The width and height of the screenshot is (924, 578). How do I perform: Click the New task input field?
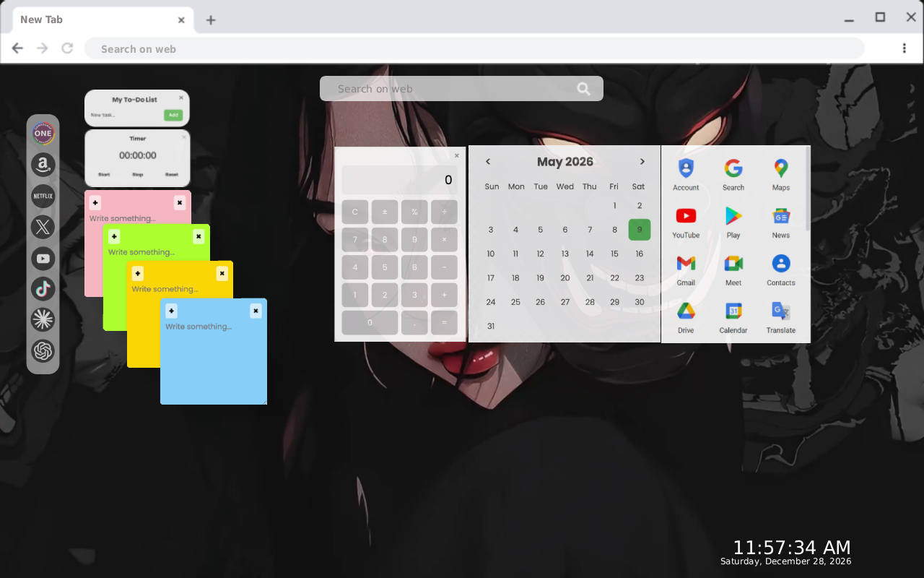click(x=126, y=115)
